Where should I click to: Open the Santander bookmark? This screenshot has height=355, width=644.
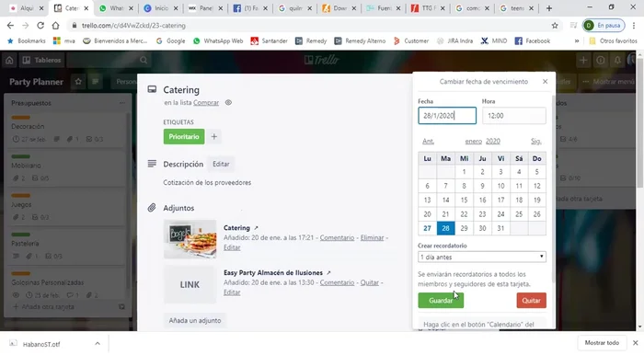(270, 41)
